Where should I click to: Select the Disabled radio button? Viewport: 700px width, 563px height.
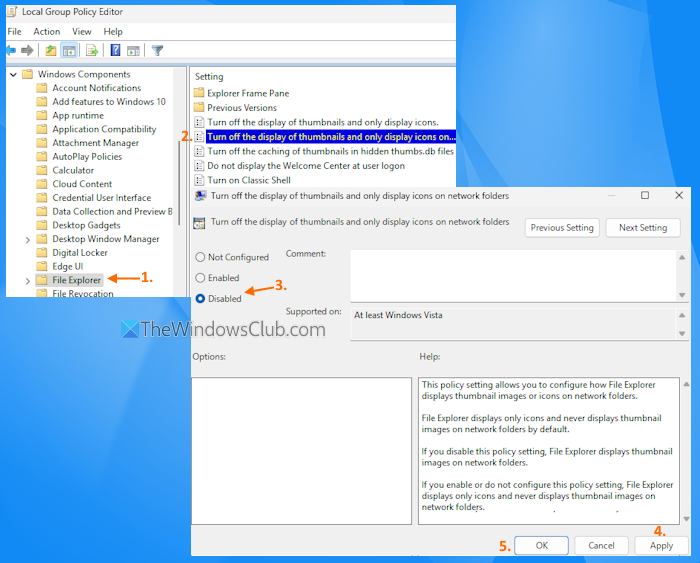click(200, 298)
